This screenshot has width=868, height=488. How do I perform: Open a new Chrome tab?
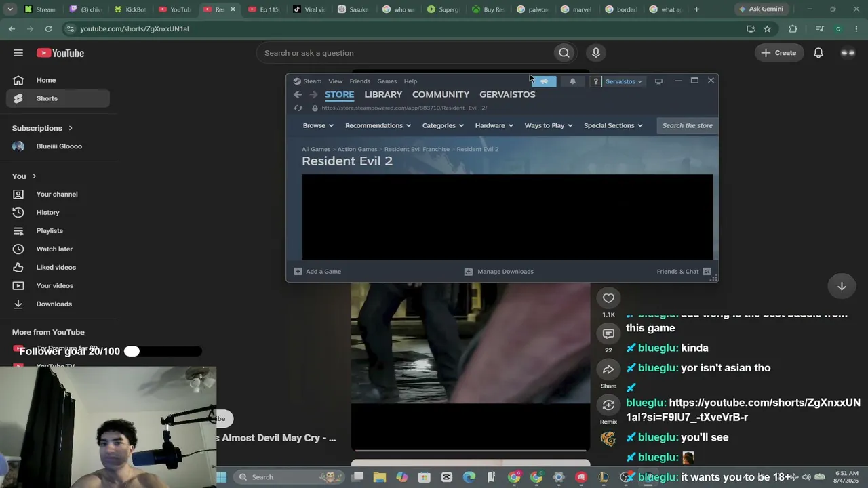(x=696, y=9)
